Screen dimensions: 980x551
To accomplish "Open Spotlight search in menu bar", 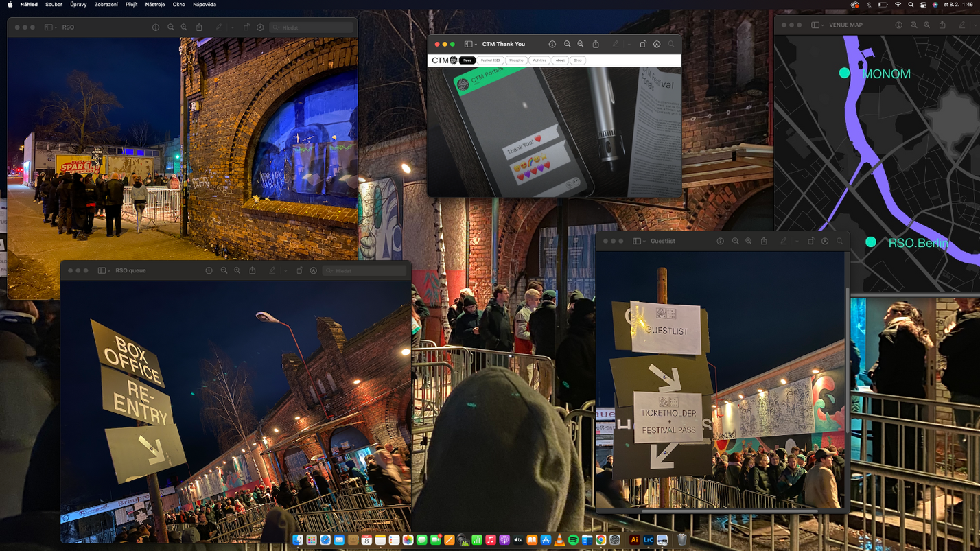I will tap(911, 5).
